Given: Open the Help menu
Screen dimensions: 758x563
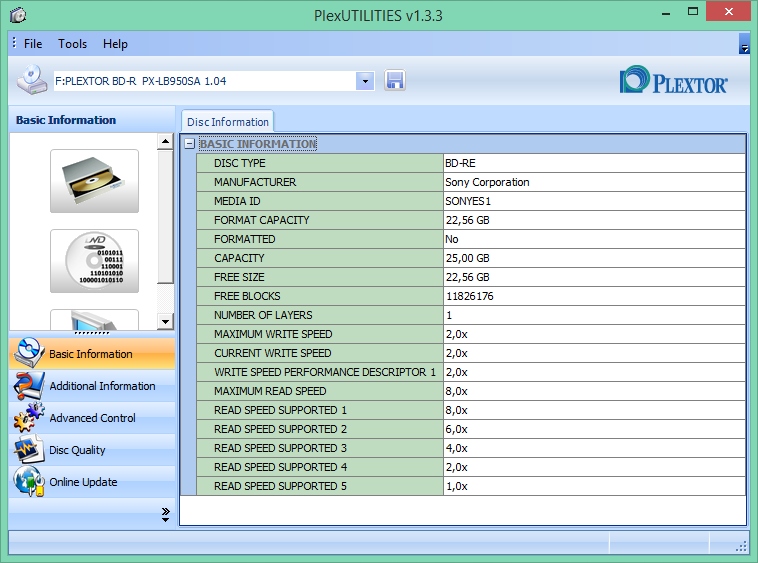Looking at the screenshot, I should 115,44.
